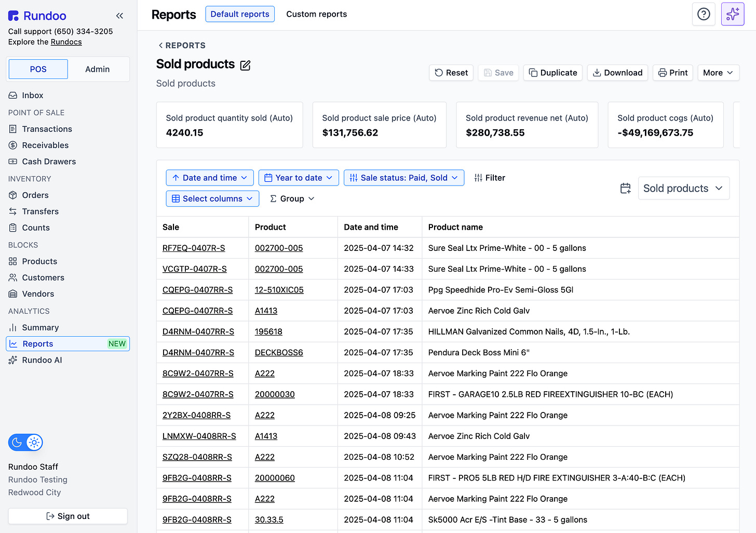Open product 30.33.5
This screenshot has width=756, height=533.
pyautogui.click(x=269, y=519)
